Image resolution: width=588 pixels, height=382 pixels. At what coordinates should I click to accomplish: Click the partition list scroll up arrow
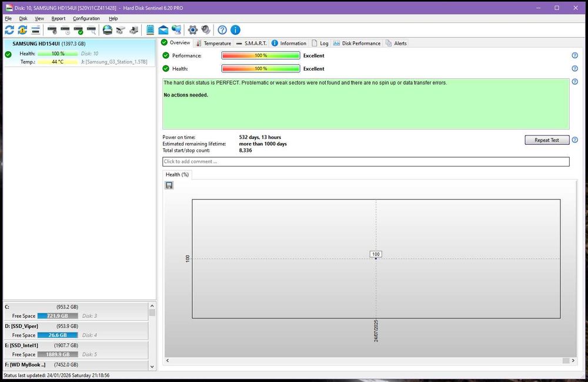(x=152, y=306)
